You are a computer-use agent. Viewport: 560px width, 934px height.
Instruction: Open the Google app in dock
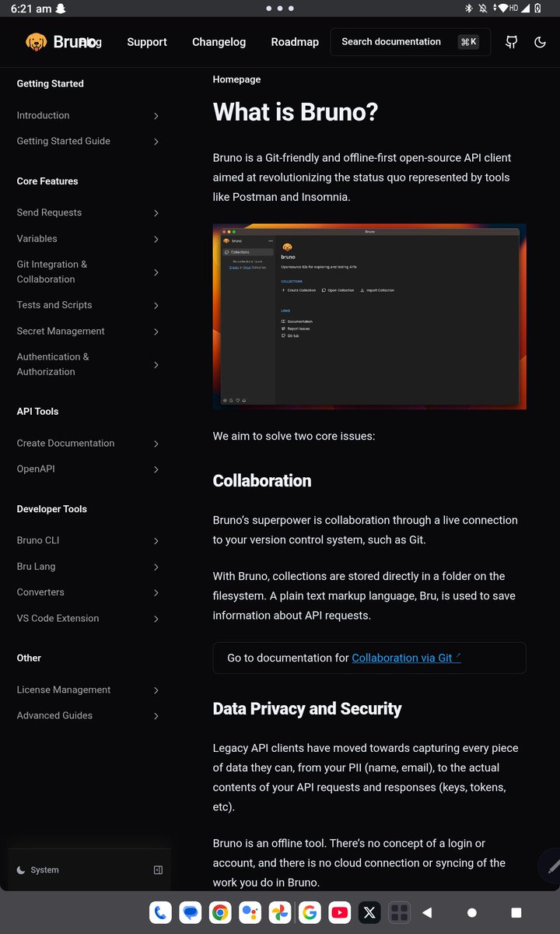[310, 912]
